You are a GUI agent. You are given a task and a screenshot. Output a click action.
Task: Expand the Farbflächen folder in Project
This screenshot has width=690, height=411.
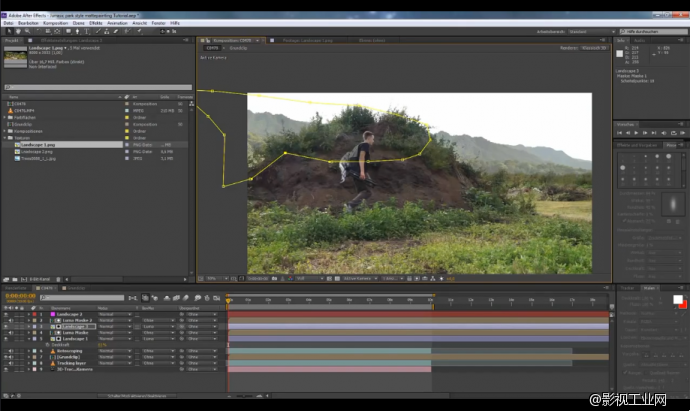pos(5,117)
